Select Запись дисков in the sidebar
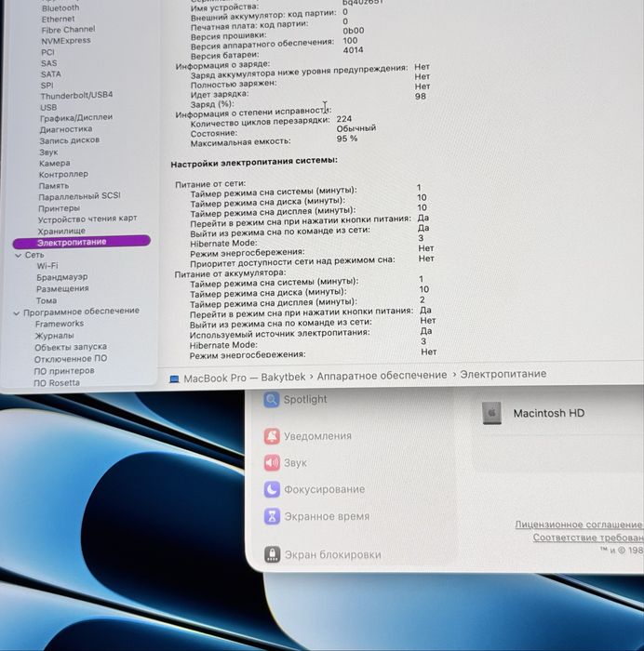644x651 pixels. pos(70,140)
